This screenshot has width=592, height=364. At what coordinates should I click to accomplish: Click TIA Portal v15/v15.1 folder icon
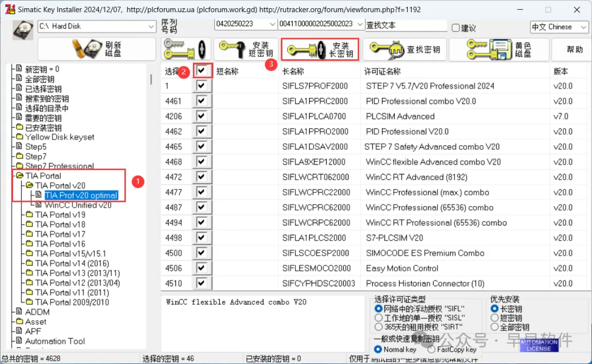(x=30, y=253)
